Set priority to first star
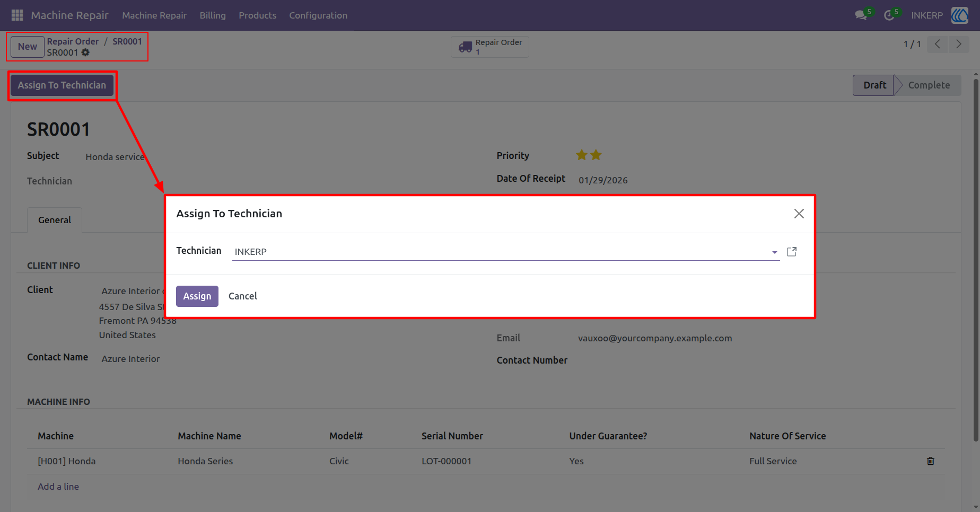Screen dimensions: 980x512 click(x=582, y=155)
